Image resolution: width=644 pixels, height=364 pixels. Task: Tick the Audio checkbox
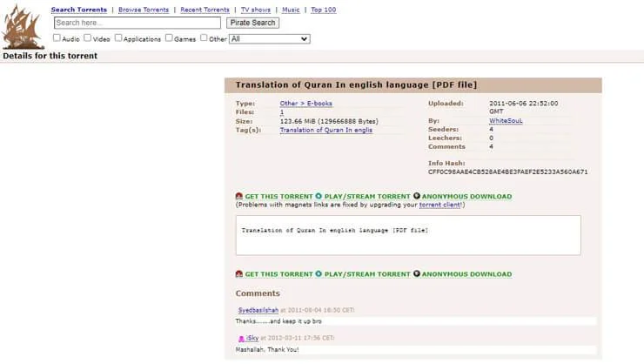[57, 37]
